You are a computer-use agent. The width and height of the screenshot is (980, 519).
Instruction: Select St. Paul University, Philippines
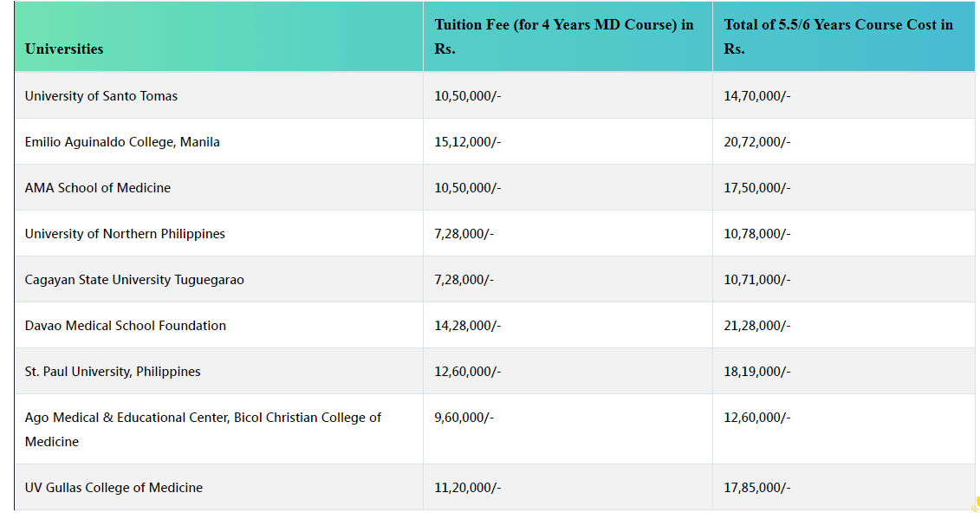113,372
